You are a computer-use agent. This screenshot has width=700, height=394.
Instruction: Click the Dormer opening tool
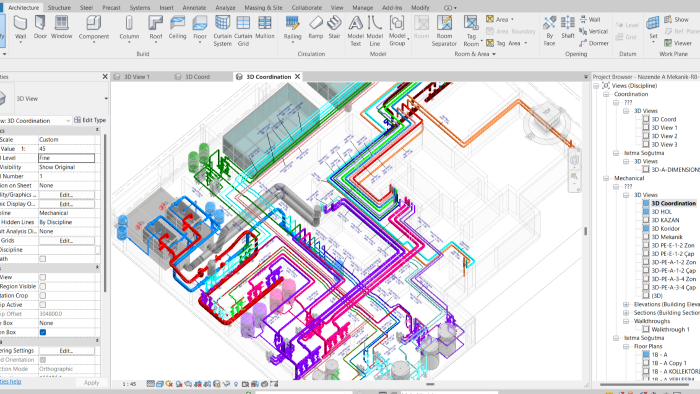[x=594, y=43]
